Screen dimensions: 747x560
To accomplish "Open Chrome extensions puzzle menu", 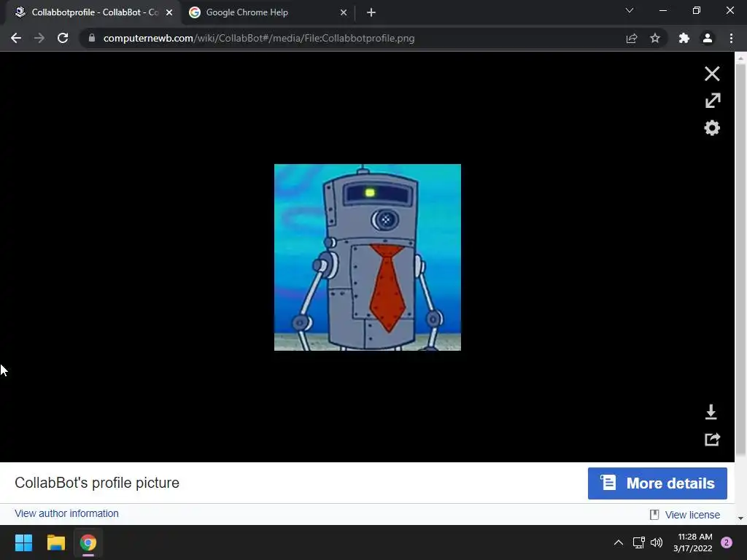I will pos(684,38).
